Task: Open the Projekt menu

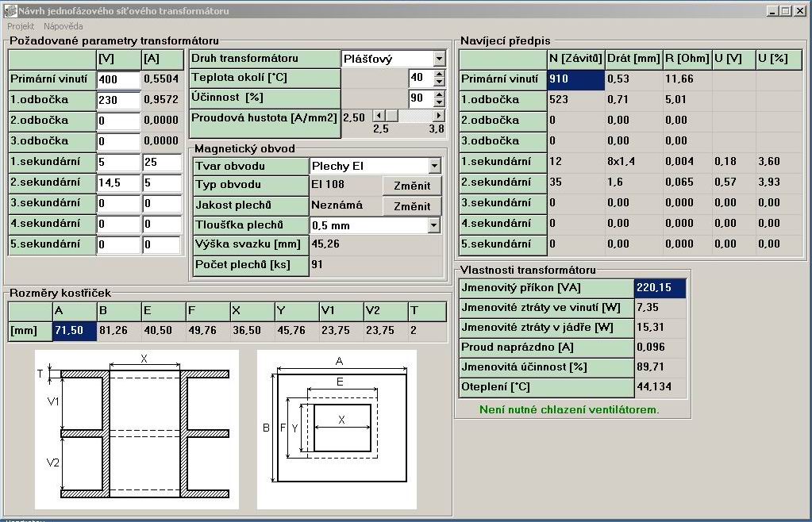Action: click(x=21, y=26)
